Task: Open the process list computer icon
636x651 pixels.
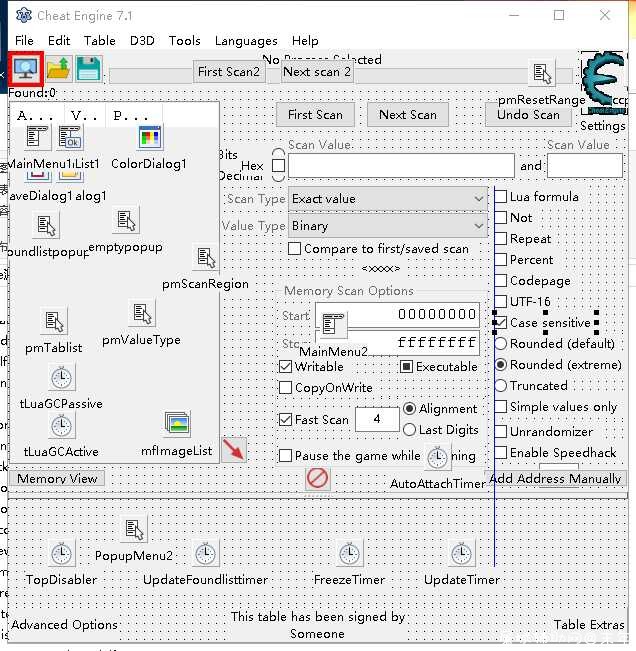Action: pyautogui.click(x=25, y=69)
